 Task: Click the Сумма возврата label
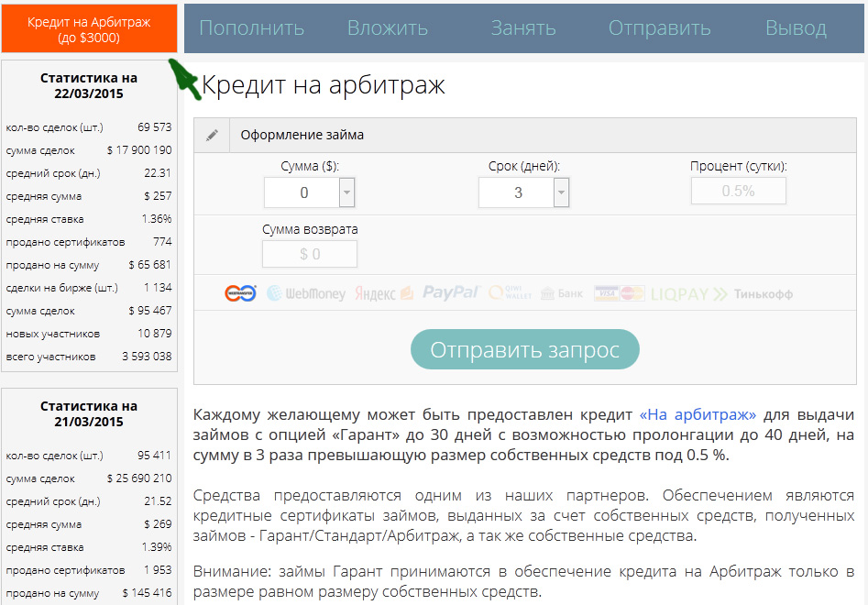pyautogui.click(x=310, y=230)
